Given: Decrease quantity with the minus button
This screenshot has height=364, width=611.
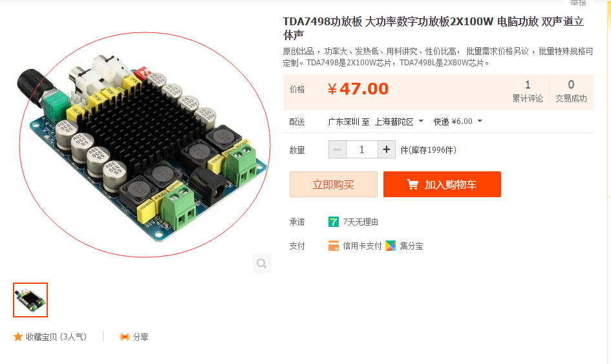Looking at the screenshot, I should coord(338,149).
